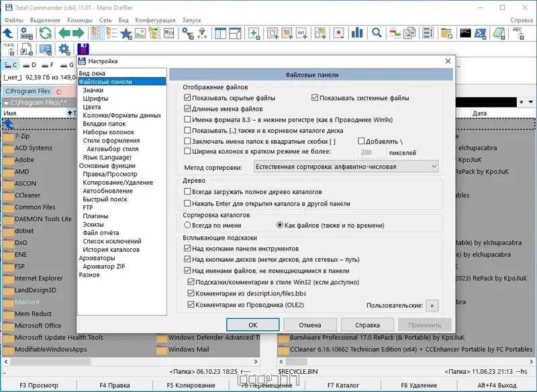Select 'Шрифты' in settings list
The width and height of the screenshot is (537, 392).
[95, 99]
